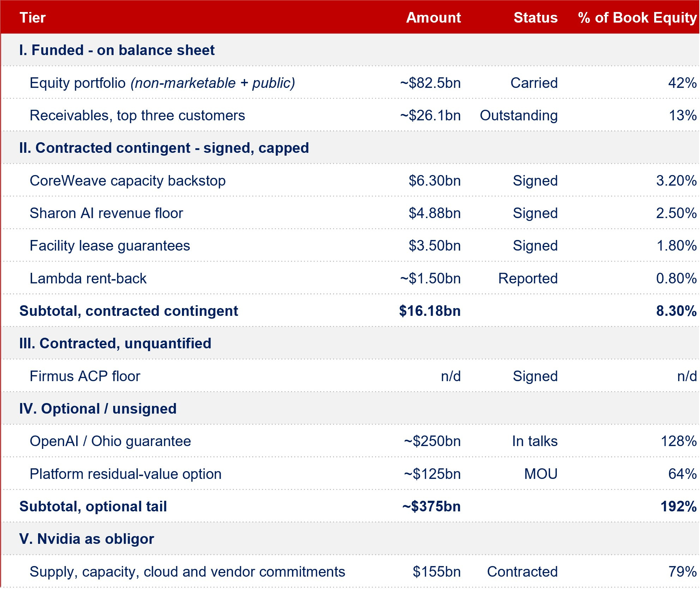The width and height of the screenshot is (700, 589).
Task: Click the "1.80%" book equity cell
Action: (677, 246)
